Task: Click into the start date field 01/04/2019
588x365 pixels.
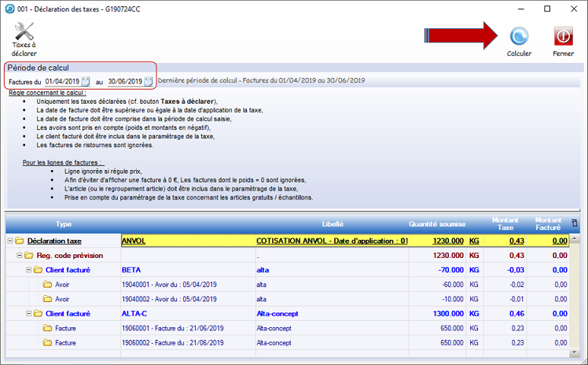Action: click(61, 82)
